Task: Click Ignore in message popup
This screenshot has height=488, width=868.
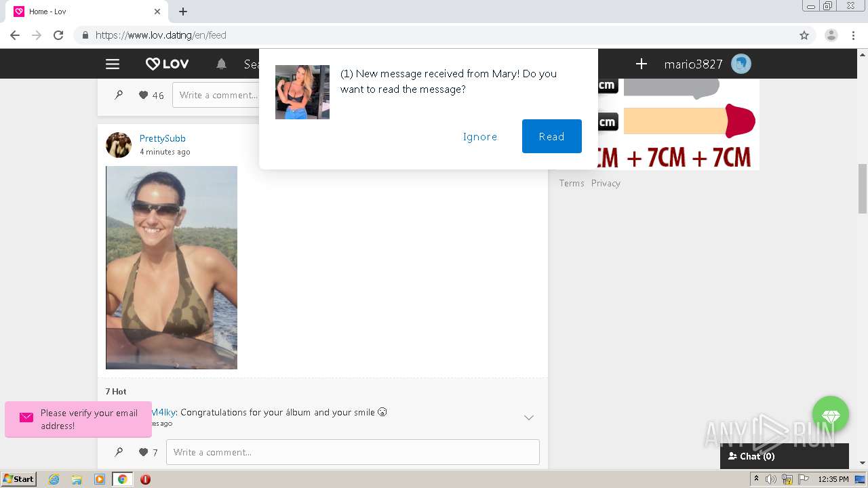Action: [x=480, y=136]
